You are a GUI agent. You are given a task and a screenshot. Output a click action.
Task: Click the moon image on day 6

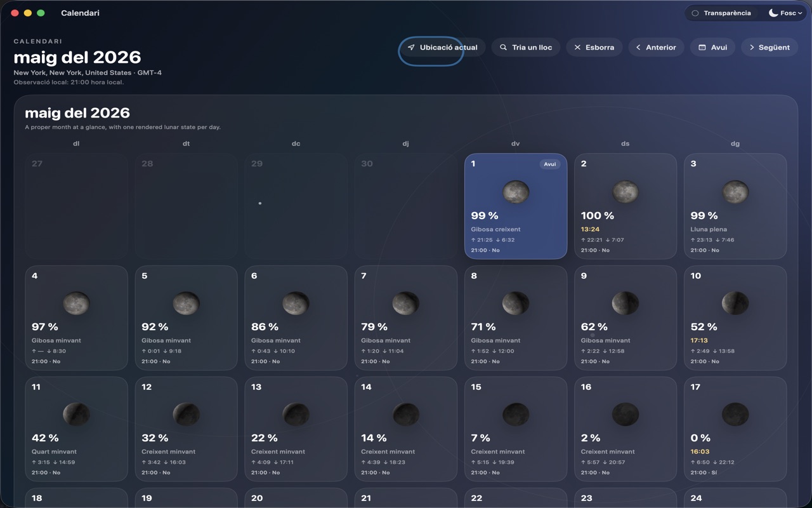tap(296, 304)
